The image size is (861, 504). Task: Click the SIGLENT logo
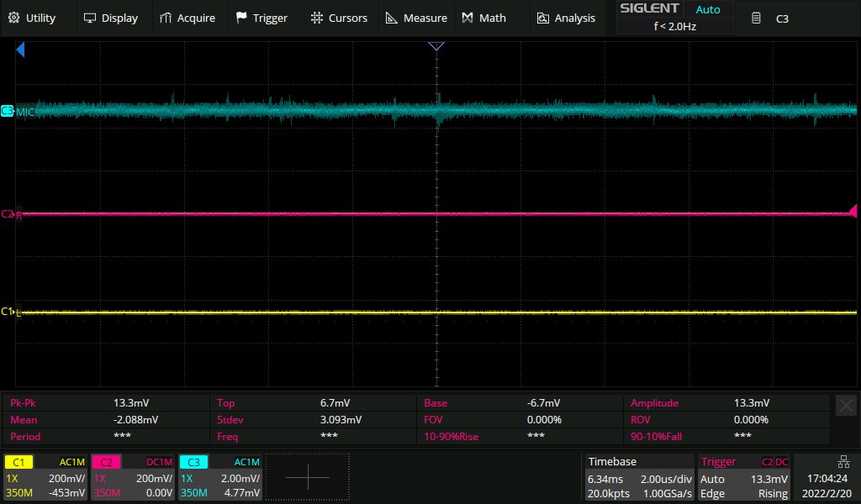click(649, 8)
